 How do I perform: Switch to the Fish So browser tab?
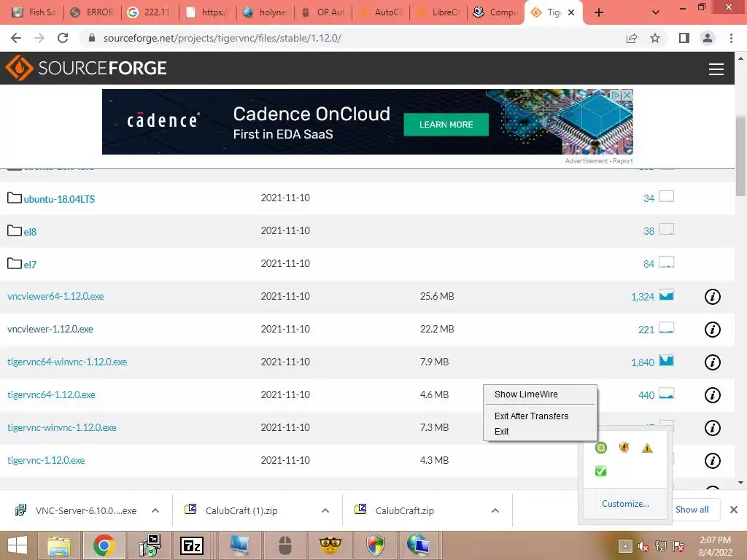[x=35, y=12]
